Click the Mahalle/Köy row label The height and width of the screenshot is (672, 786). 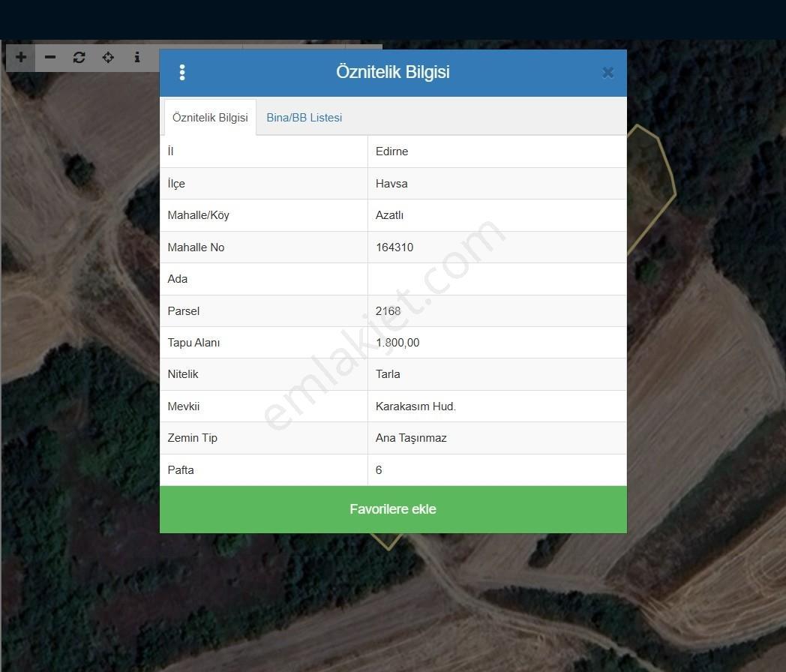[199, 215]
